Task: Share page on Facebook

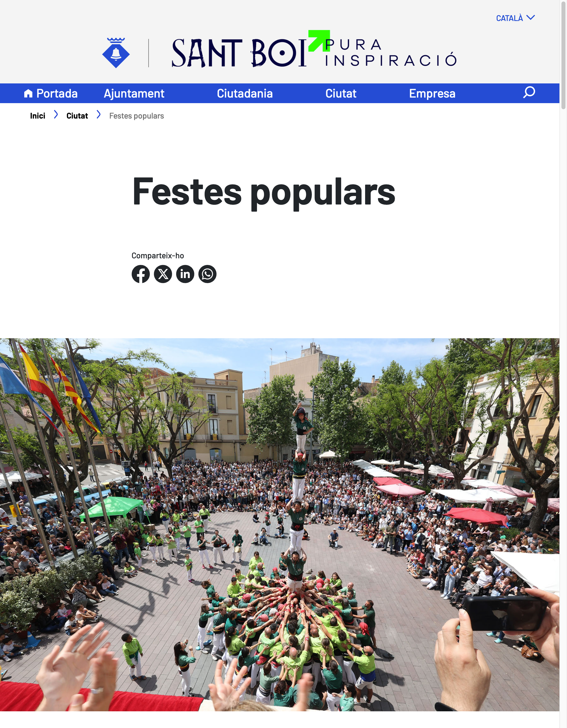Action: [140, 274]
